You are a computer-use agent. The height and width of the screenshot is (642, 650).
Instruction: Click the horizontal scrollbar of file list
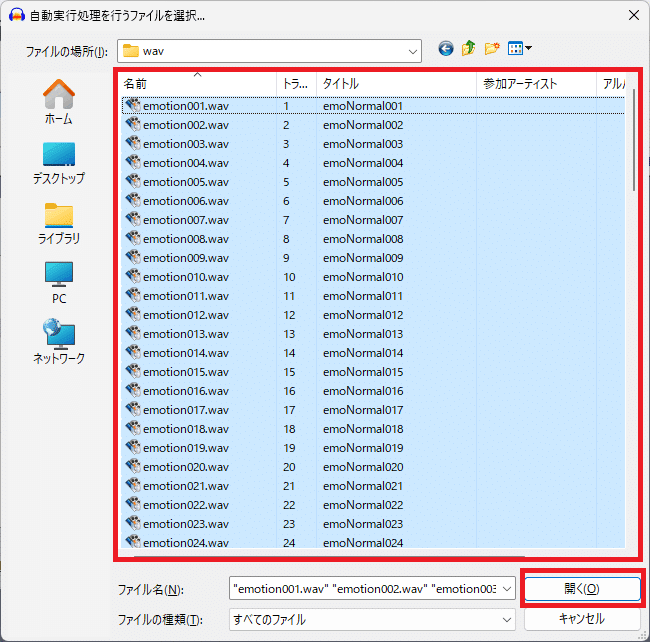coord(330,555)
